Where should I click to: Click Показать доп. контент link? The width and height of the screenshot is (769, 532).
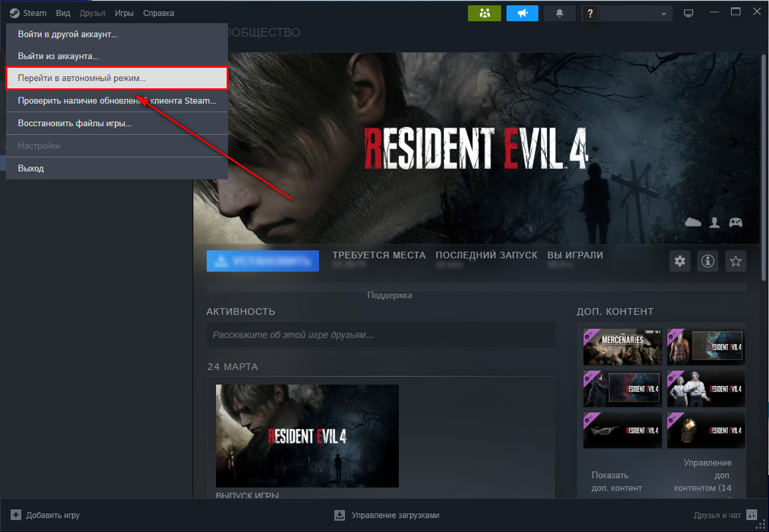pos(617,482)
